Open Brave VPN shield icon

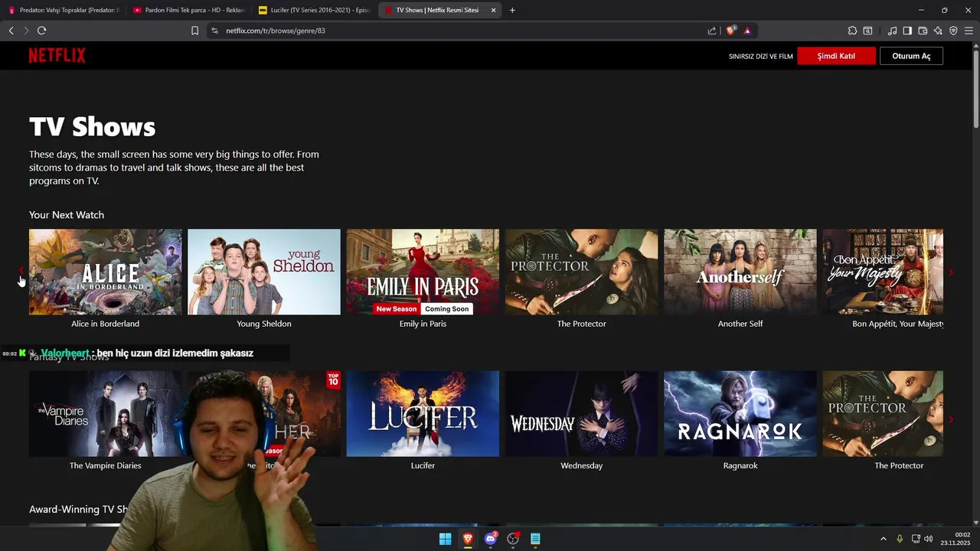(x=953, y=31)
